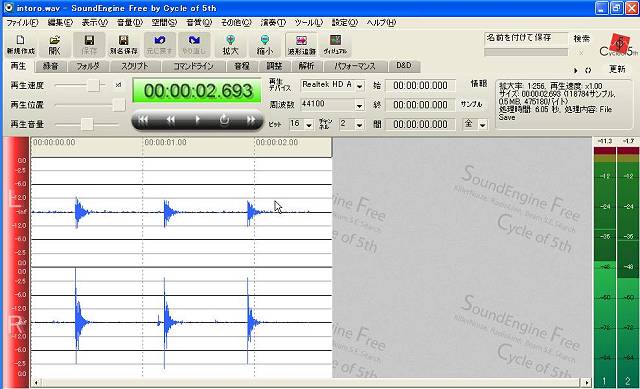Click the 始 start time field
Image resolution: width=640 pixels, height=389 pixels.
420,85
